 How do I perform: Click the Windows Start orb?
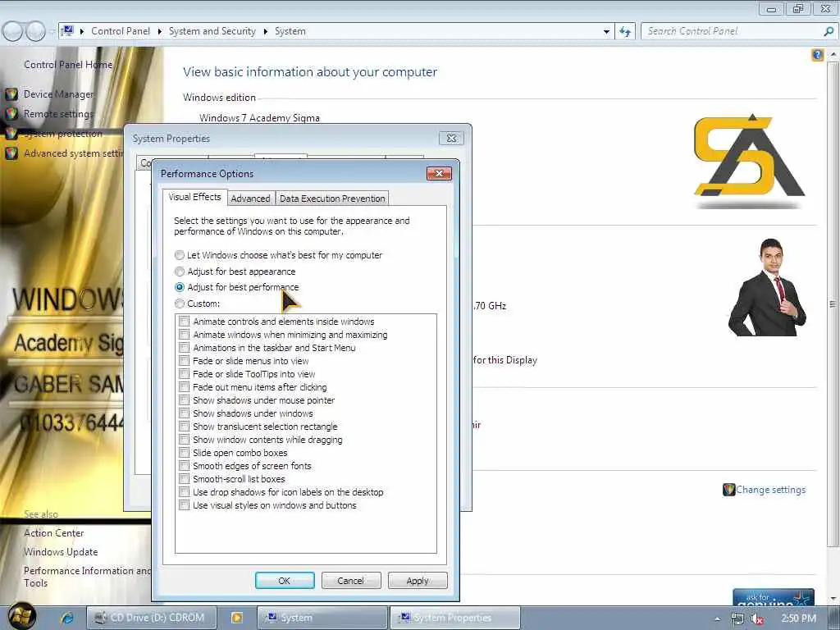pyautogui.click(x=22, y=616)
